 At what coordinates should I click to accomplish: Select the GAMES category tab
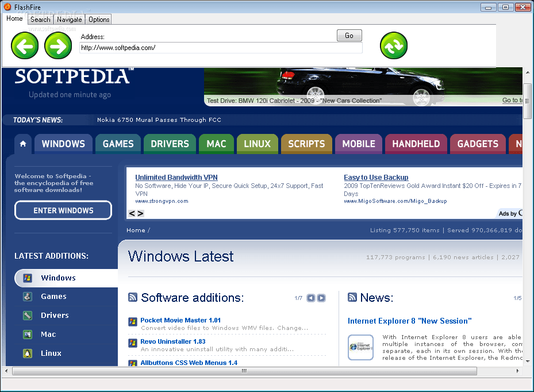[118, 144]
